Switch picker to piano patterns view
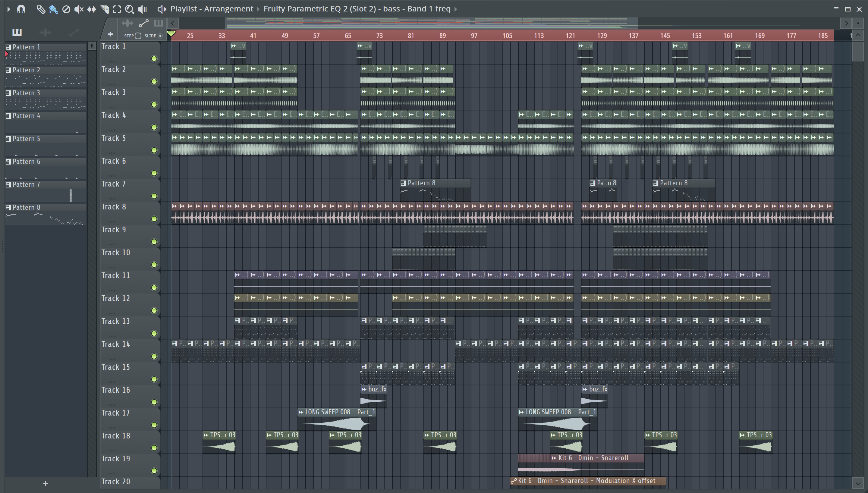This screenshot has height=493, width=868. (x=17, y=33)
